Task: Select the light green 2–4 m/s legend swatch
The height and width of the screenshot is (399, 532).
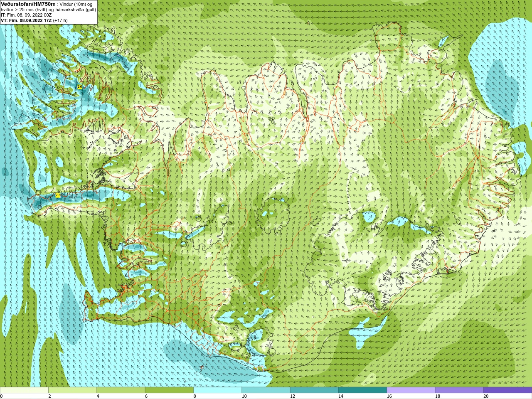Action: (x=72, y=390)
